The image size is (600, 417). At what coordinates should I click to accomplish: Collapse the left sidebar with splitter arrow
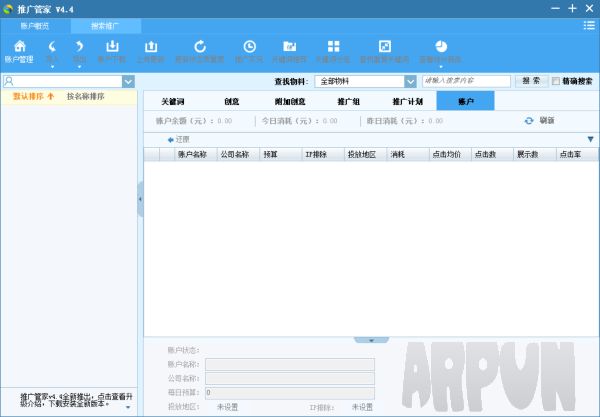[x=140, y=200]
